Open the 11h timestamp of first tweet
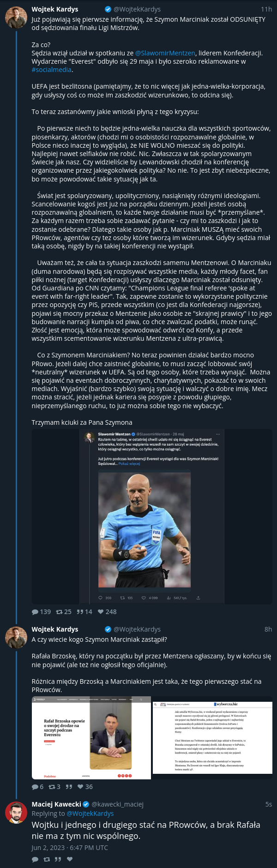Viewport: 277px width, 868px height. [x=266, y=9]
